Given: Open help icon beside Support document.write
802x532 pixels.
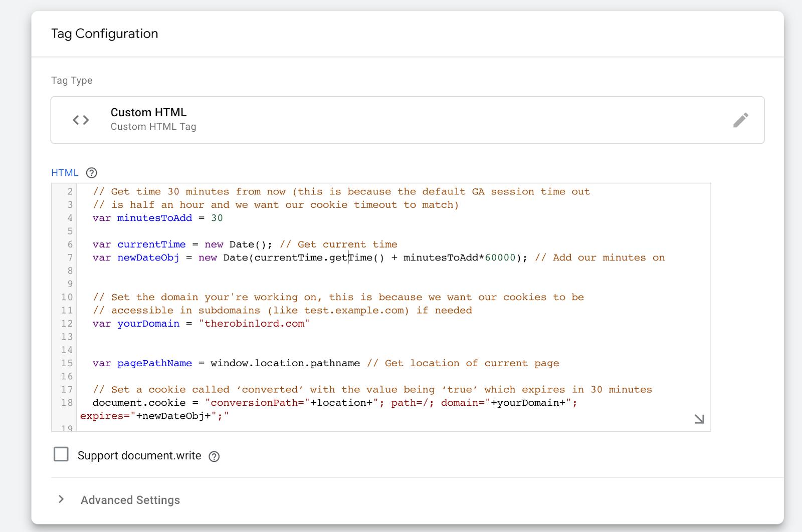Looking at the screenshot, I should coord(214,456).
